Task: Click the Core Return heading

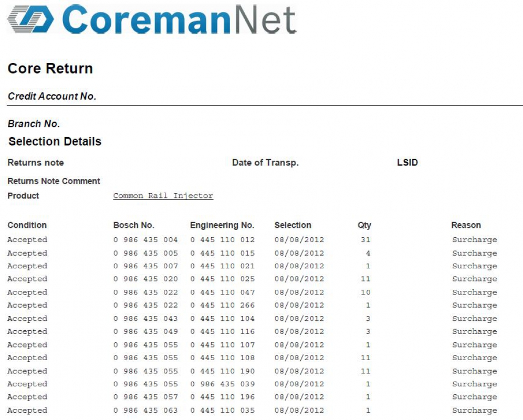Action: pos(50,68)
